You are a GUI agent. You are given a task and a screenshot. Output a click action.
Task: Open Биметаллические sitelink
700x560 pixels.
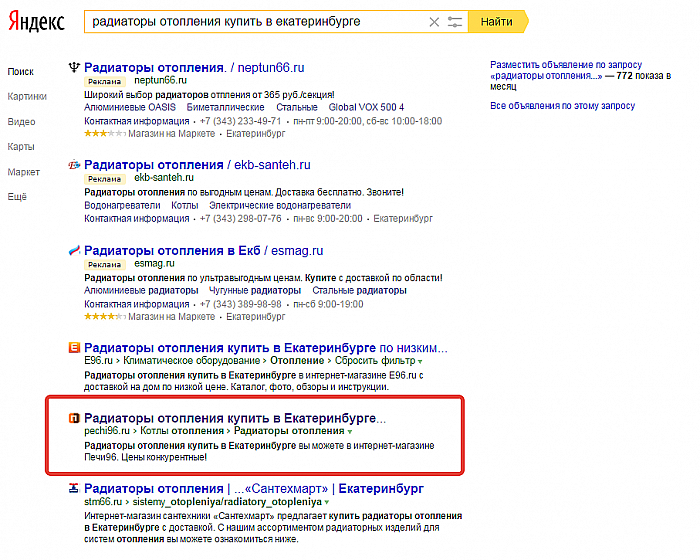click(x=225, y=108)
